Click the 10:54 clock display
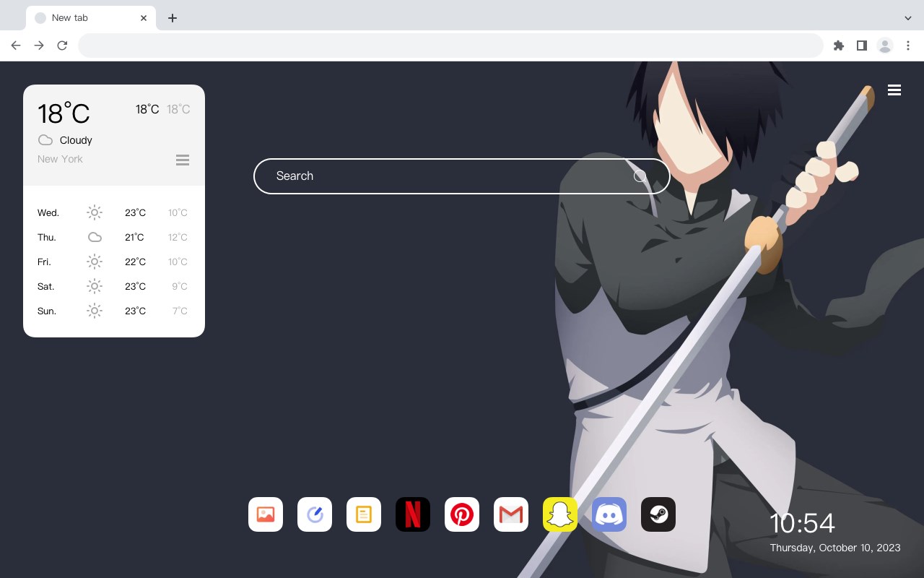The width and height of the screenshot is (924, 578). [x=802, y=523]
